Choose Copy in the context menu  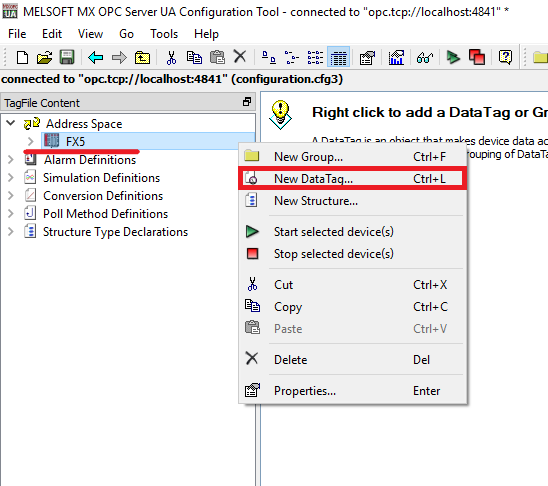353,307
